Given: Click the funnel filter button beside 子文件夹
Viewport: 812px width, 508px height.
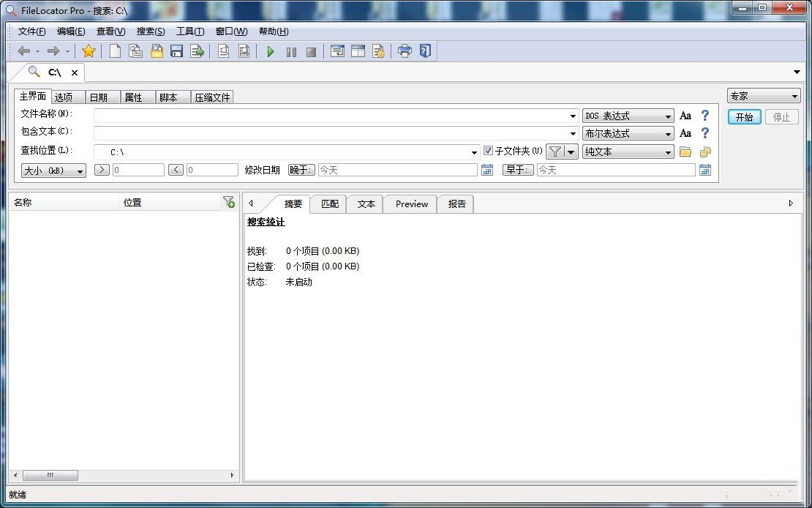Looking at the screenshot, I should click(555, 152).
